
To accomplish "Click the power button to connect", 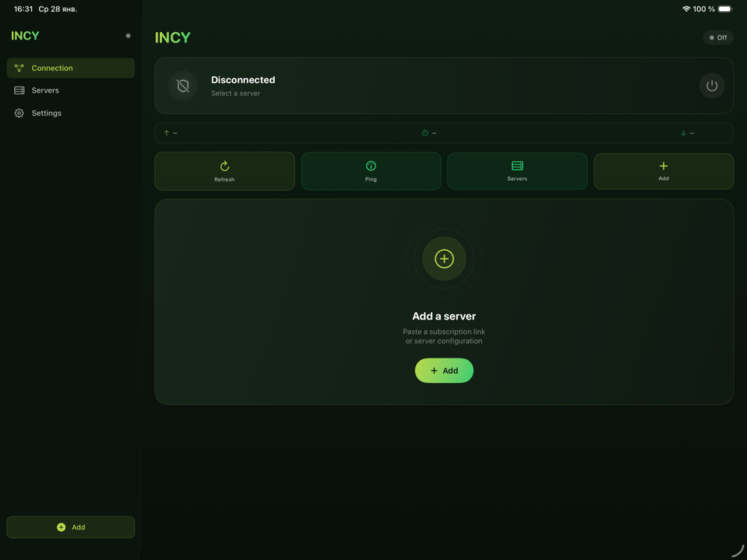I will click(x=711, y=86).
